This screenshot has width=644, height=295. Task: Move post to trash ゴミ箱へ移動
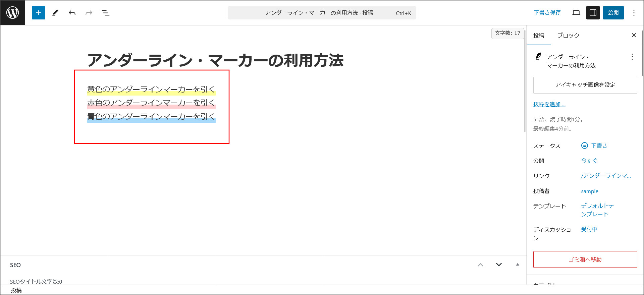pos(585,259)
